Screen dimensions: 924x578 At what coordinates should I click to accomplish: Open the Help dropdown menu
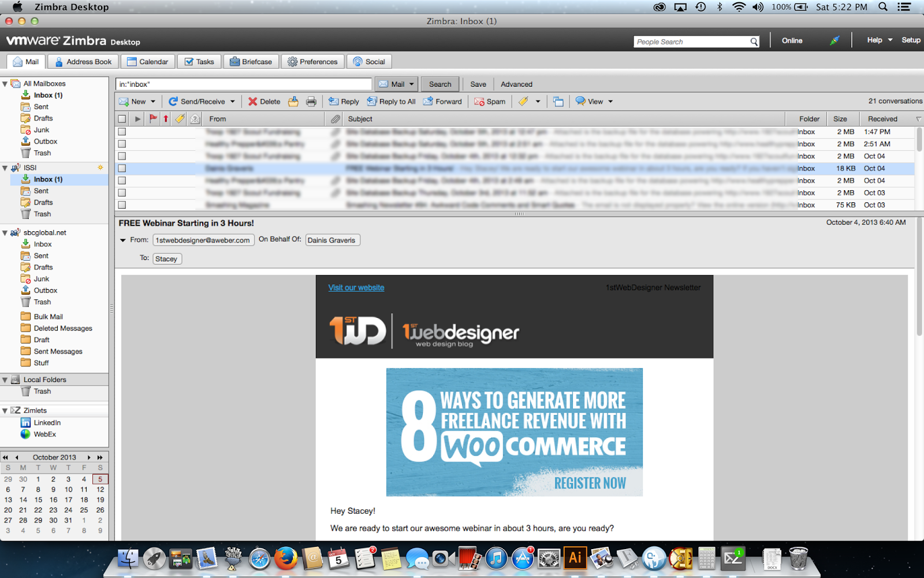pos(880,40)
